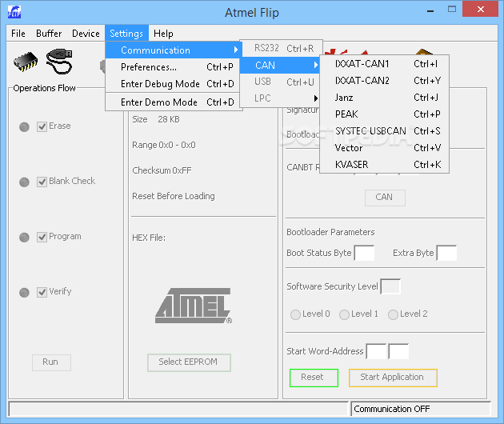Select SYSTEC USBCAN interface
Viewport: 504px width, 424px height.
[x=384, y=131]
